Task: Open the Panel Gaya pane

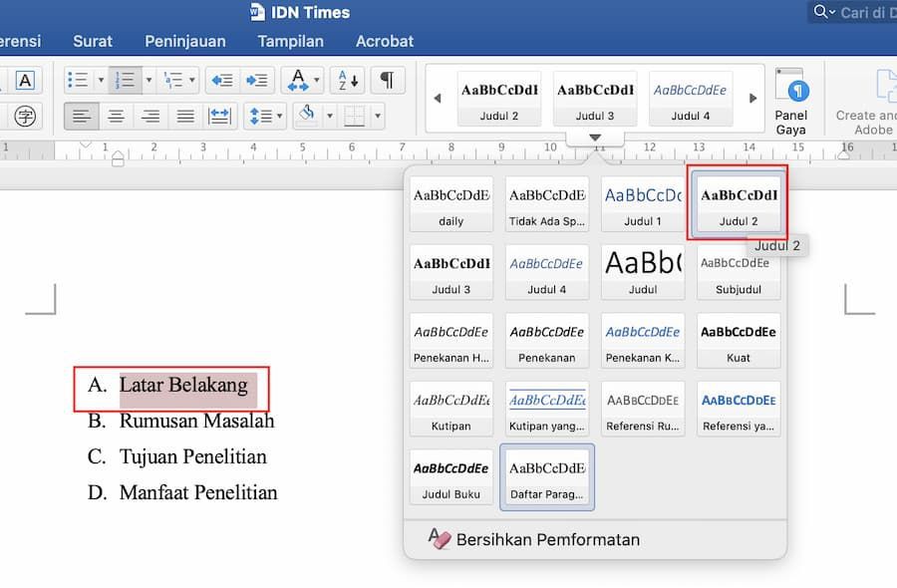Action: pyautogui.click(x=792, y=100)
